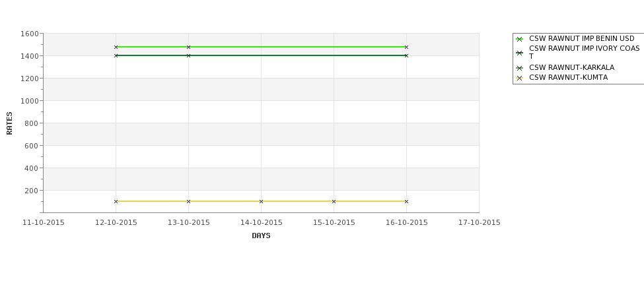Click the CSW RAWNUT IMP BENIN USD legend label
Screen dimensions: 644x283
(581, 38)
